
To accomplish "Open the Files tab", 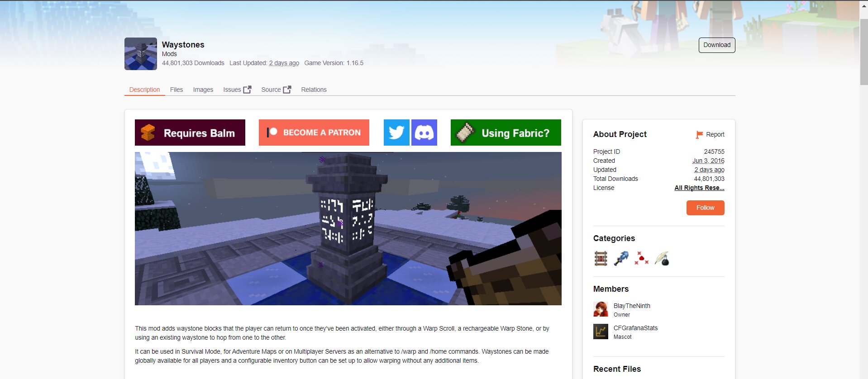I will point(176,90).
